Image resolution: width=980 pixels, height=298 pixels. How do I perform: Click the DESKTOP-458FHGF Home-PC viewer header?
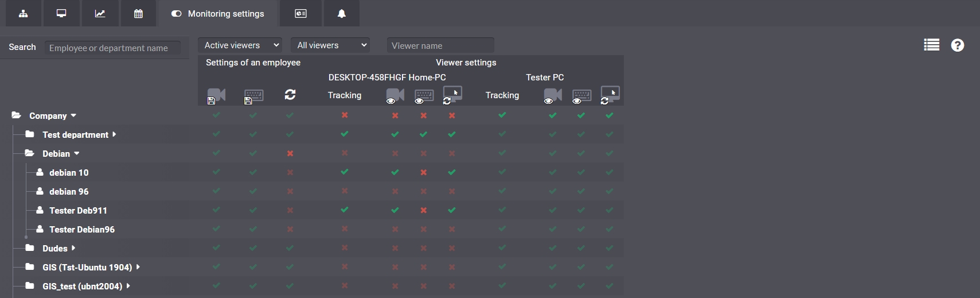pos(387,77)
